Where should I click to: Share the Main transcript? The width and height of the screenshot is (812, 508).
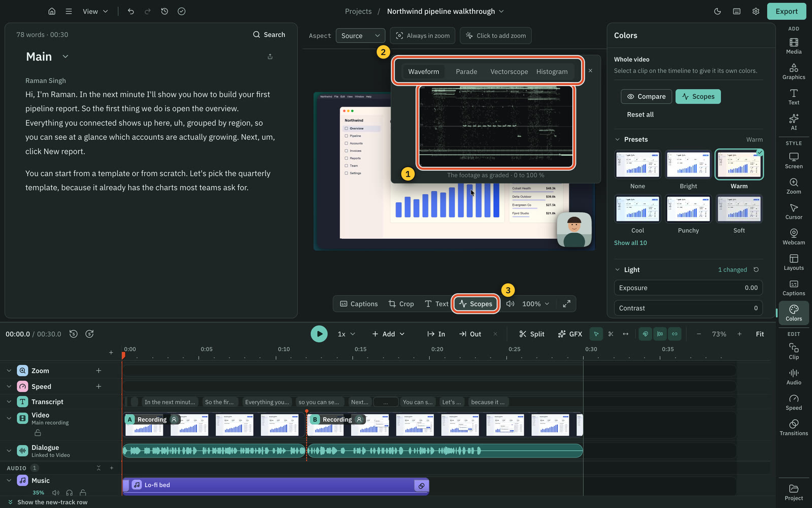pos(270,56)
